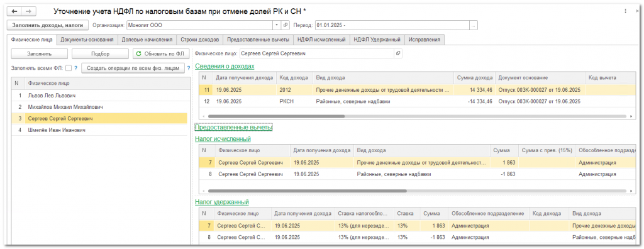644x249 pixels.
Task: Click the Период input field
Action: click(x=392, y=26)
